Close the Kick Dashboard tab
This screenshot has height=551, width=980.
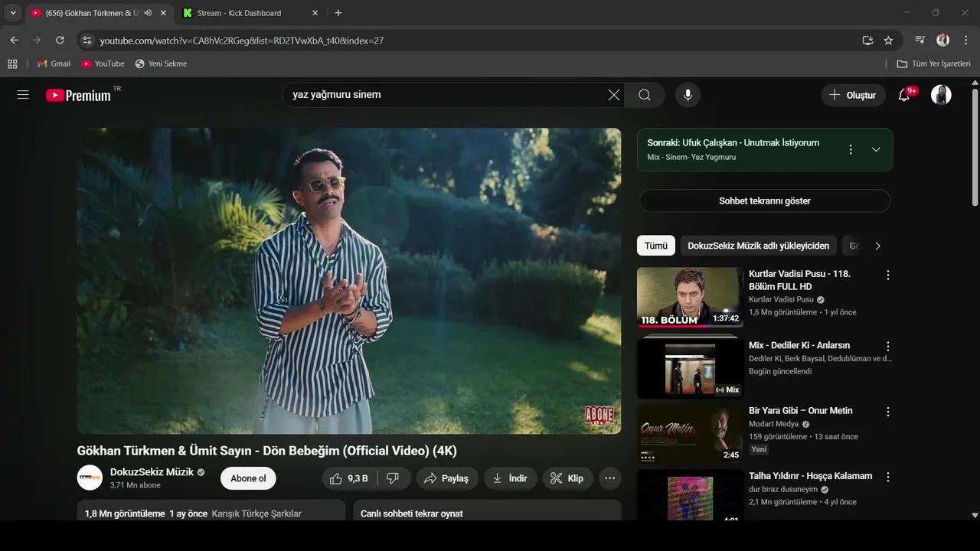point(315,13)
